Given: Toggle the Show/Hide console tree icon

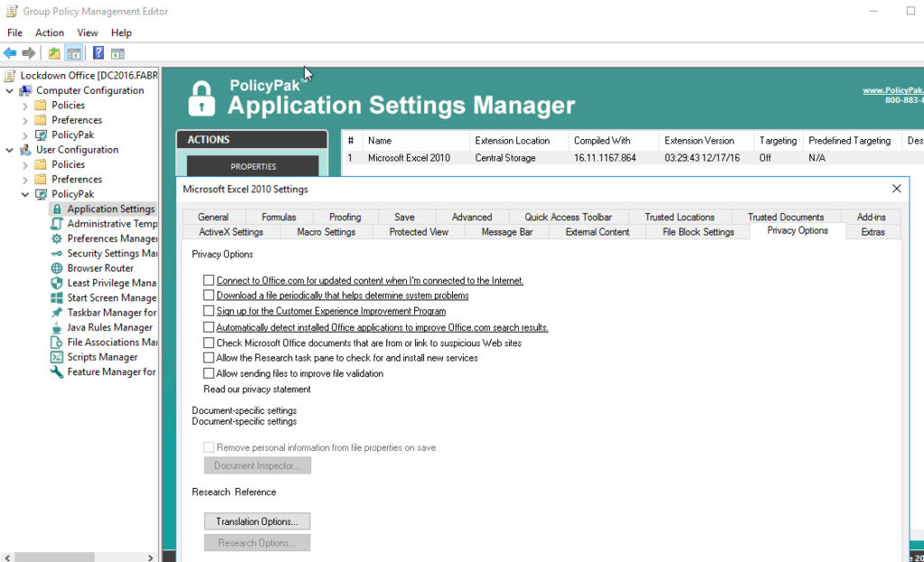Looking at the screenshot, I should [x=74, y=53].
